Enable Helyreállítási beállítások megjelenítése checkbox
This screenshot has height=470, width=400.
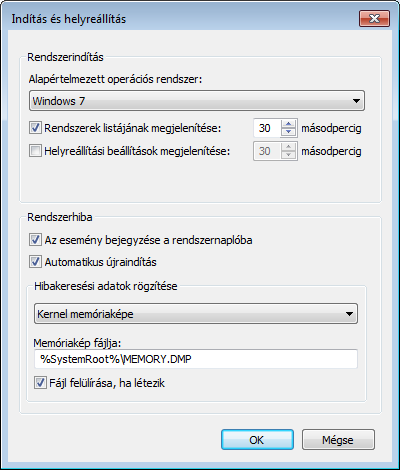click(x=35, y=151)
